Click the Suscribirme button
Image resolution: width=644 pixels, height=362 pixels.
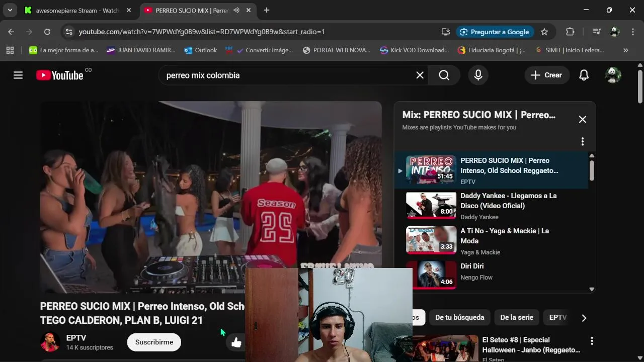point(154,342)
